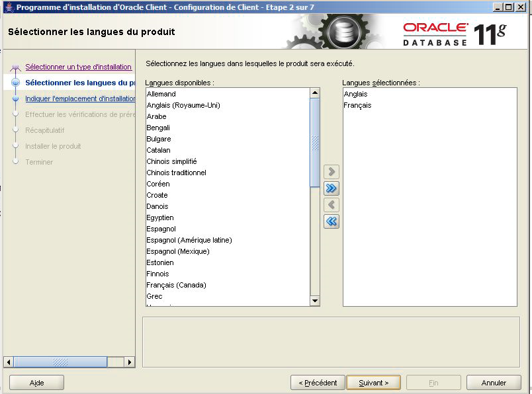Minimize the Oracle installer window
The image size is (532, 394).
point(498,7)
